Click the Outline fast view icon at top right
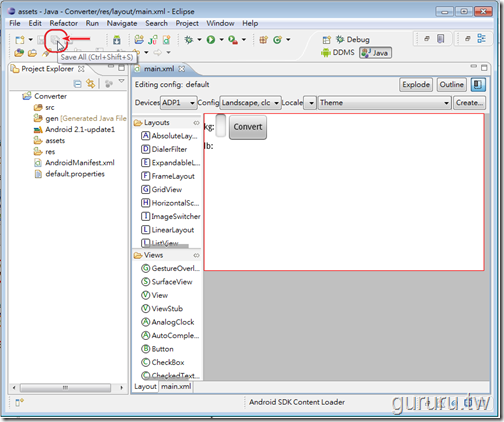The height and width of the screenshot is (422, 504). point(481,39)
